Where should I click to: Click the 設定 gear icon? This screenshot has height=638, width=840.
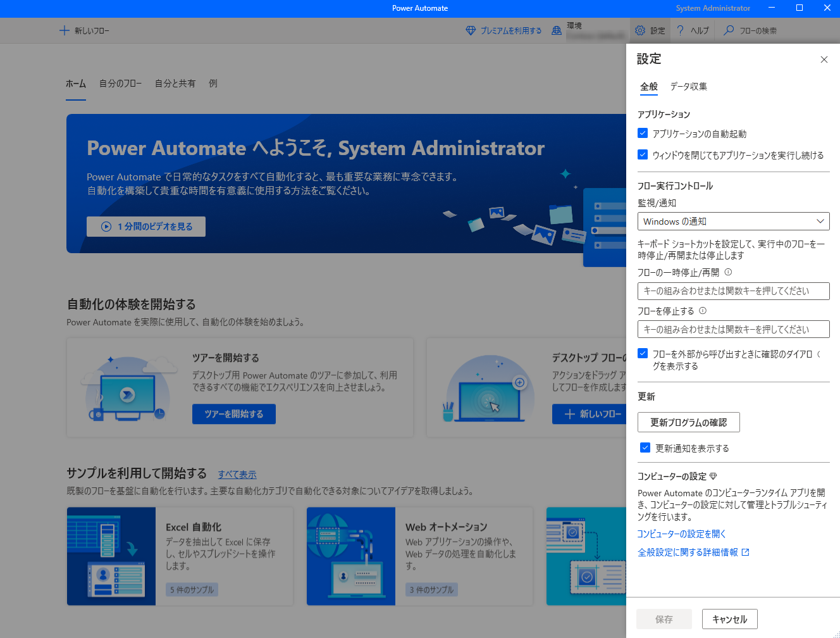click(640, 30)
